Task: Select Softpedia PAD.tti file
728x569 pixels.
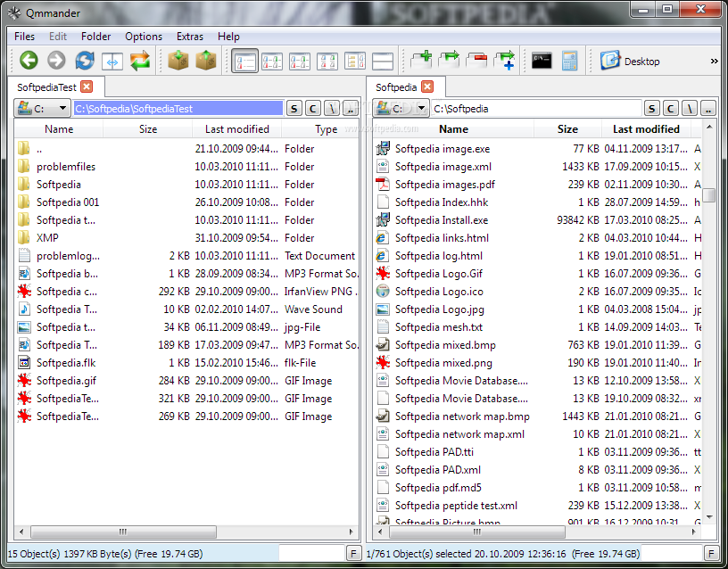Action: [434, 452]
